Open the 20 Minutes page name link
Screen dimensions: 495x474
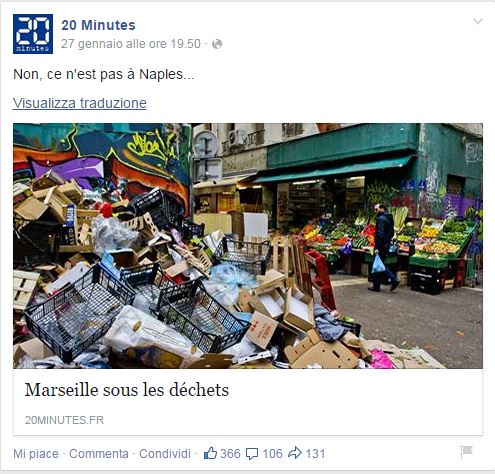98,25
